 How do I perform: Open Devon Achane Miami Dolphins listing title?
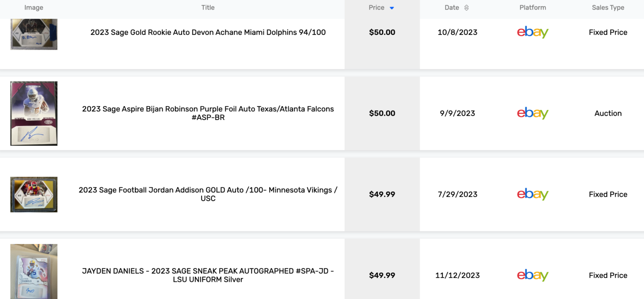click(x=208, y=32)
